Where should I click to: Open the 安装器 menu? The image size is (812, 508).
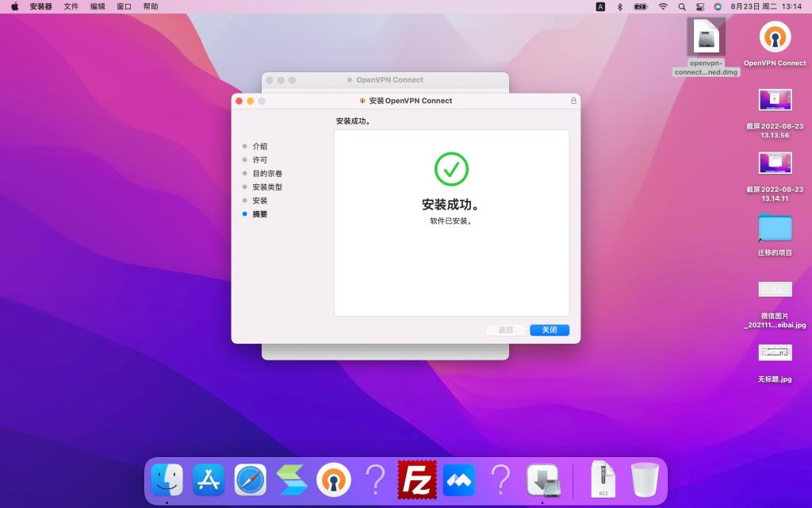click(41, 6)
